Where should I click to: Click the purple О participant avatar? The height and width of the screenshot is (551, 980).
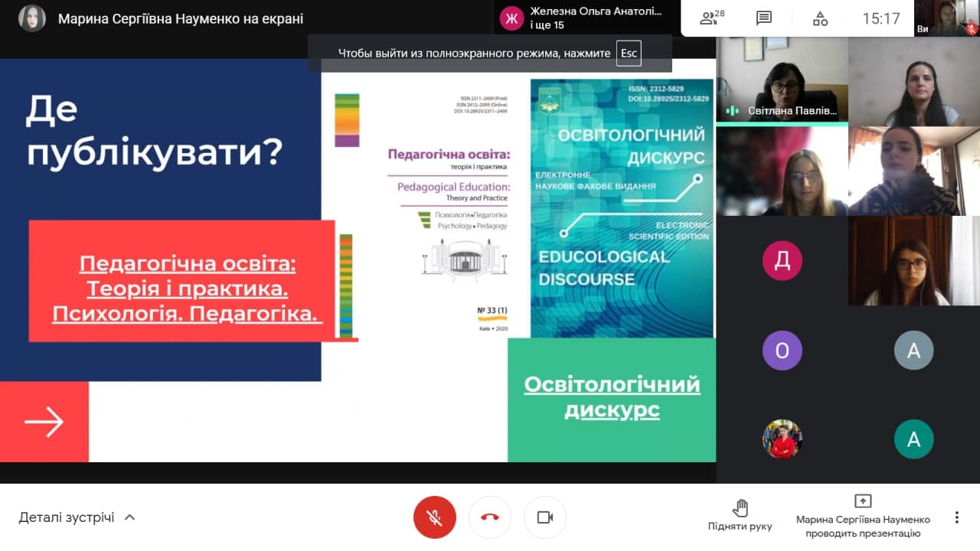(782, 350)
